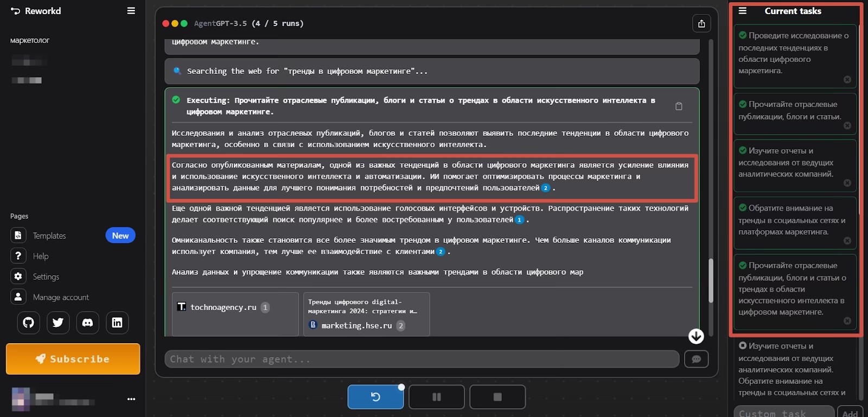The image size is (868, 417).
Task: Open the Templates menu label
Action: tap(49, 236)
